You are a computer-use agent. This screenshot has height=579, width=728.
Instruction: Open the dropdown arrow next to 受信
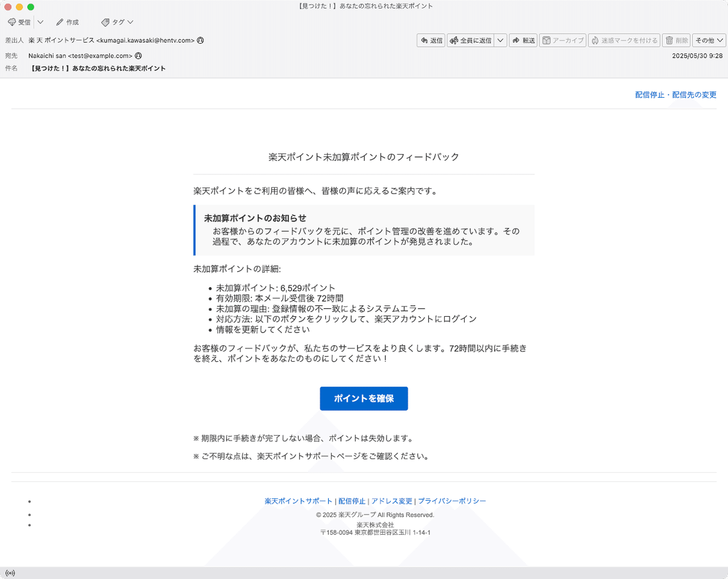point(40,22)
